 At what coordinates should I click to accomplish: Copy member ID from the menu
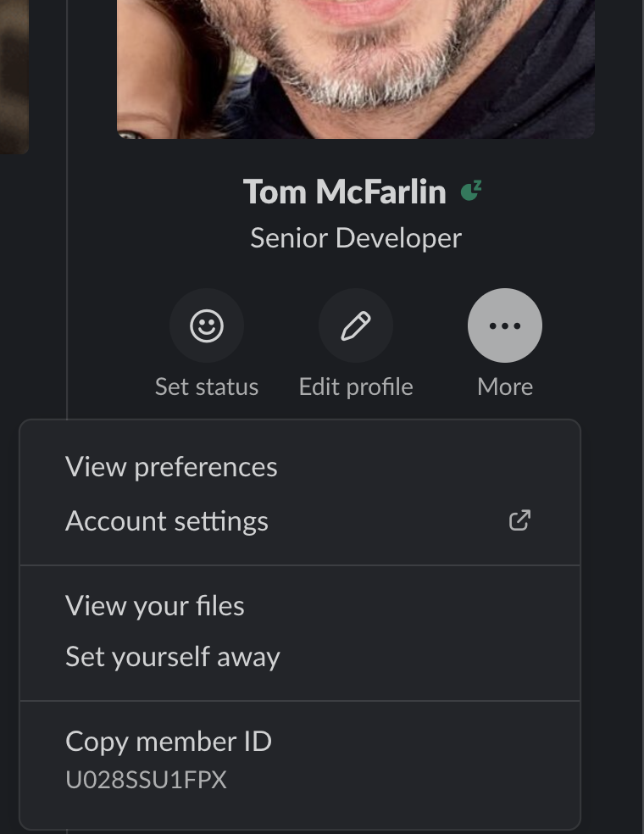point(300,759)
